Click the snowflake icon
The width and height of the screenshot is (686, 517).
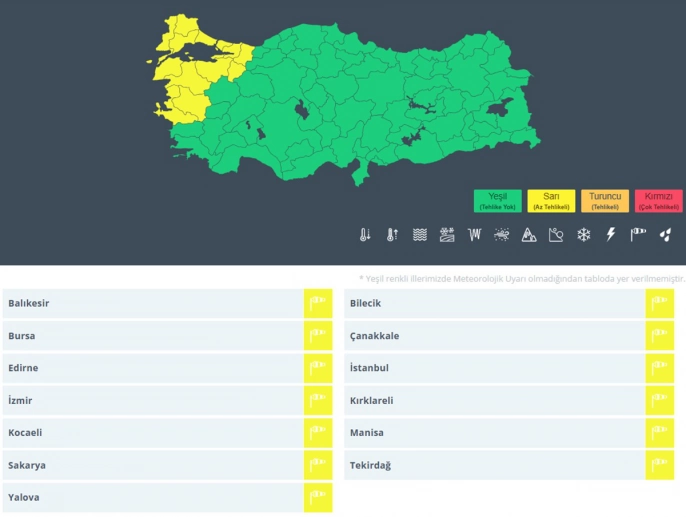(x=583, y=235)
